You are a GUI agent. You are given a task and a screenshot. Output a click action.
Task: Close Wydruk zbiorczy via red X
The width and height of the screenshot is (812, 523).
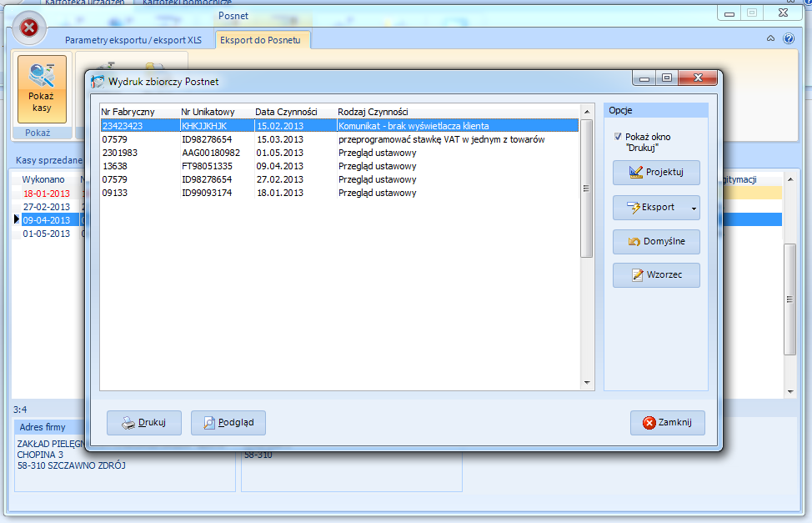click(x=698, y=78)
